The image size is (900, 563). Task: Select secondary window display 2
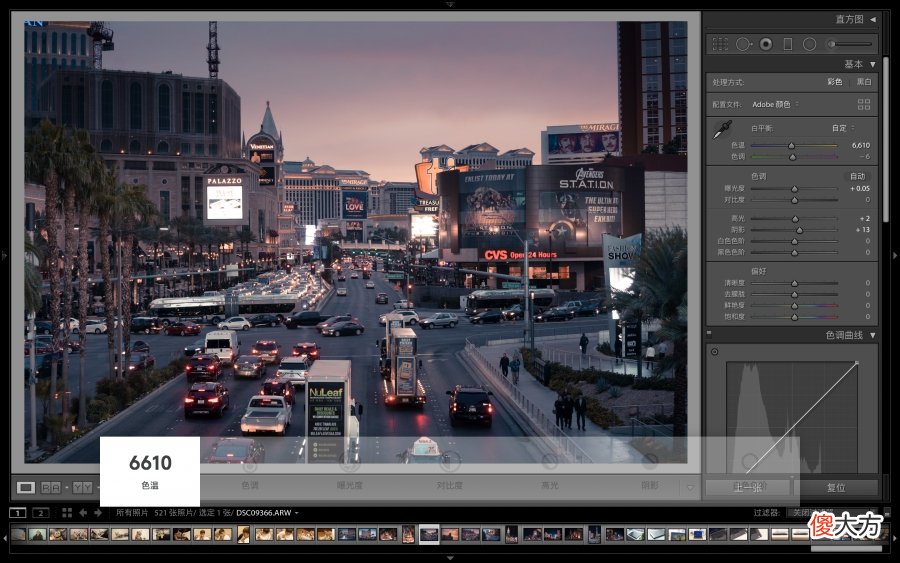point(41,512)
